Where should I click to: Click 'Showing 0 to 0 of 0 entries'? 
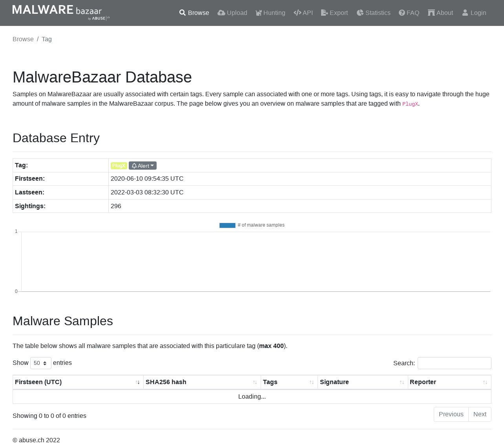[49, 416]
